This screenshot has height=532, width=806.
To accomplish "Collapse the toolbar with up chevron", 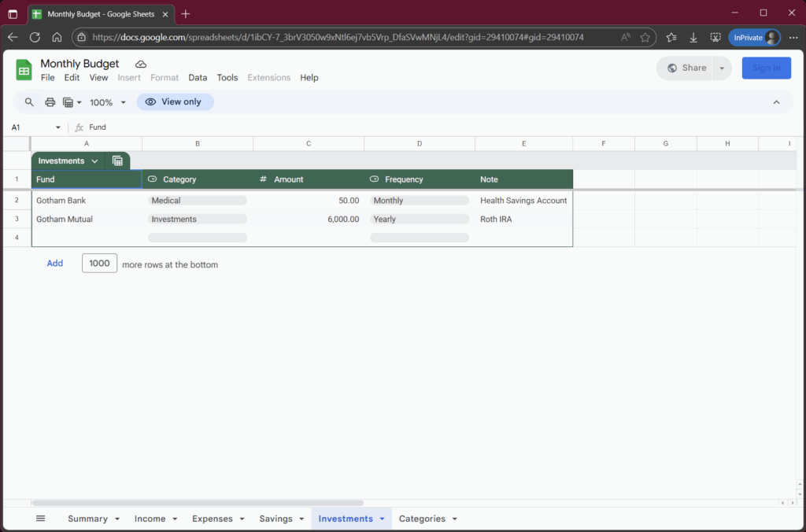I will (x=776, y=102).
